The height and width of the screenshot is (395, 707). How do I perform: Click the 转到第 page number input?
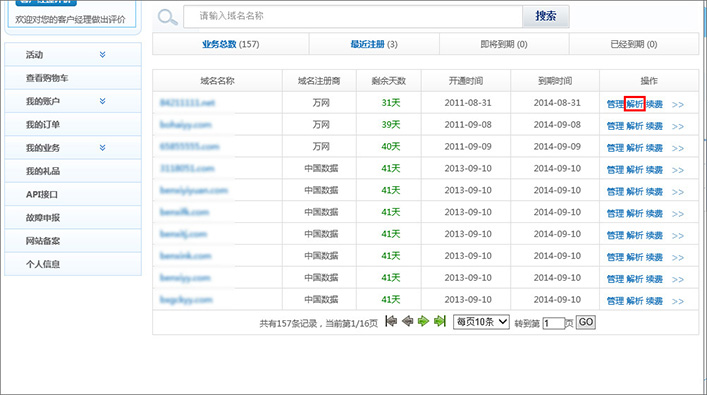[553, 323]
